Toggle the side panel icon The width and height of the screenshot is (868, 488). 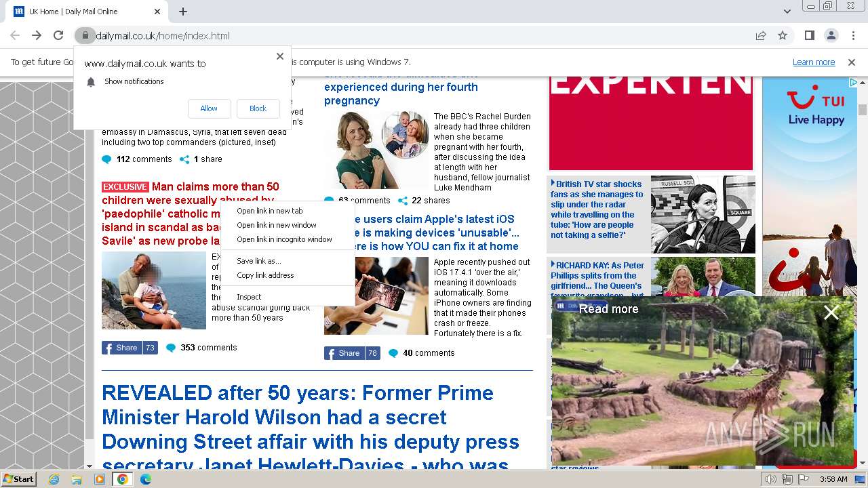809,36
